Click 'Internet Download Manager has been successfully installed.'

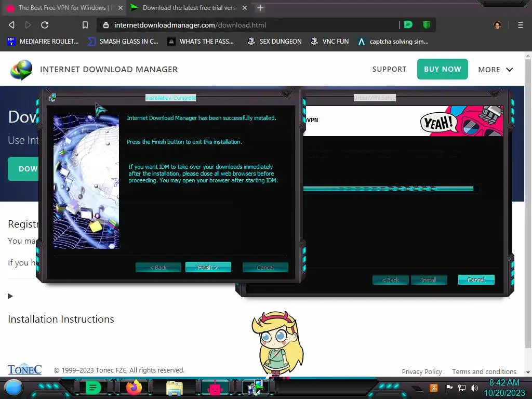[202, 118]
